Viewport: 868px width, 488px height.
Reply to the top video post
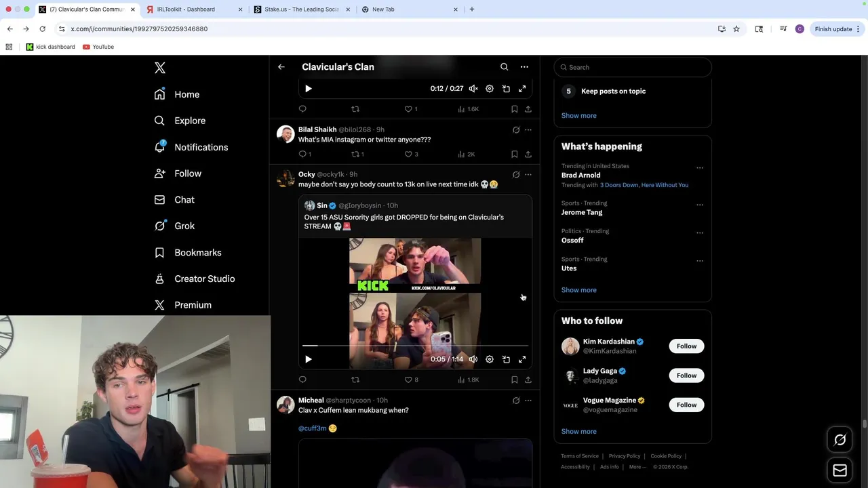[x=302, y=109]
